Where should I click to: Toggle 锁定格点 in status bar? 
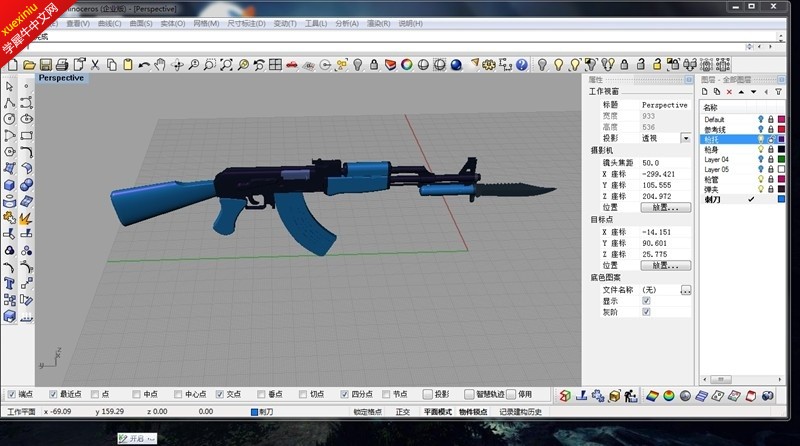[367, 411]
